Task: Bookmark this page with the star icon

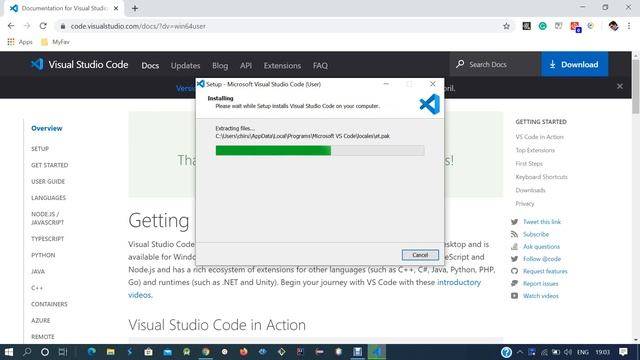Action: tap(506, 26)
